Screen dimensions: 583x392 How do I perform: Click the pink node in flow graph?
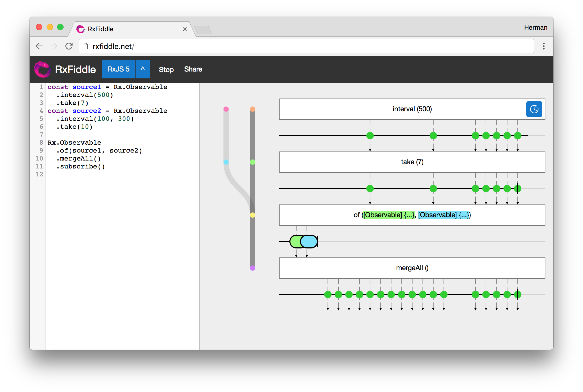click(x=226, y=109)
